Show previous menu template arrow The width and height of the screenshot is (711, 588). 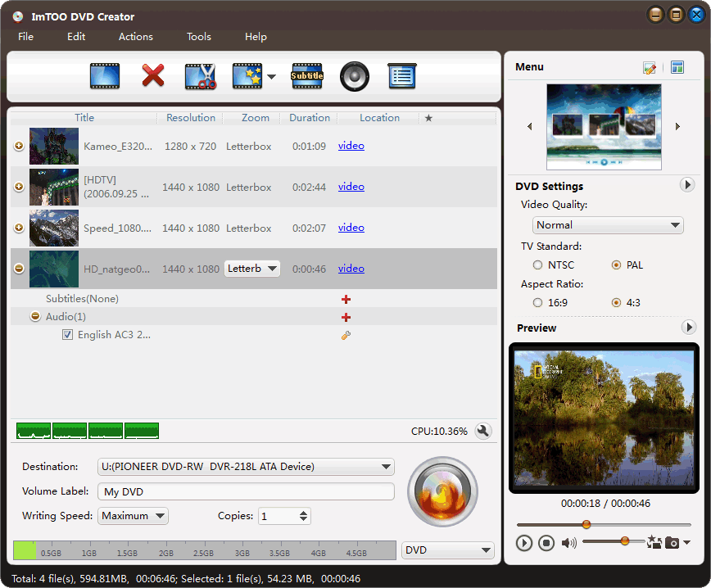point(530,126)
